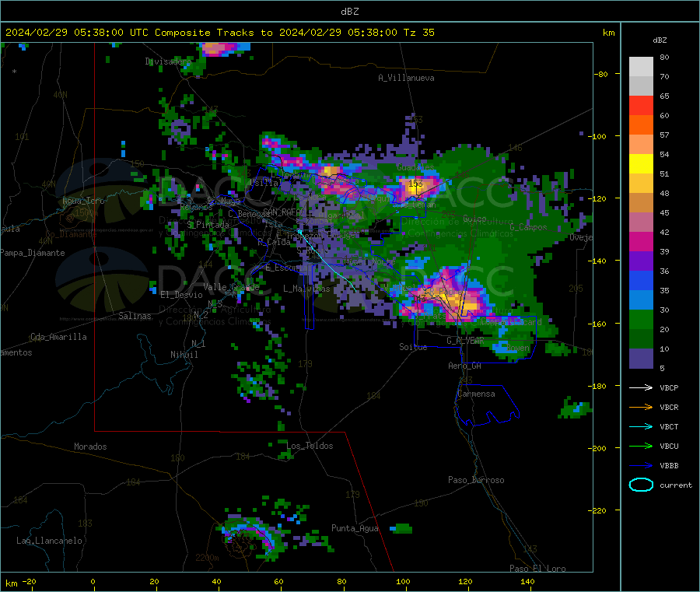Select the red 60 dBZ color swatch
The height and width of the screenshot is (592, 700).
(x=641, y=105)
